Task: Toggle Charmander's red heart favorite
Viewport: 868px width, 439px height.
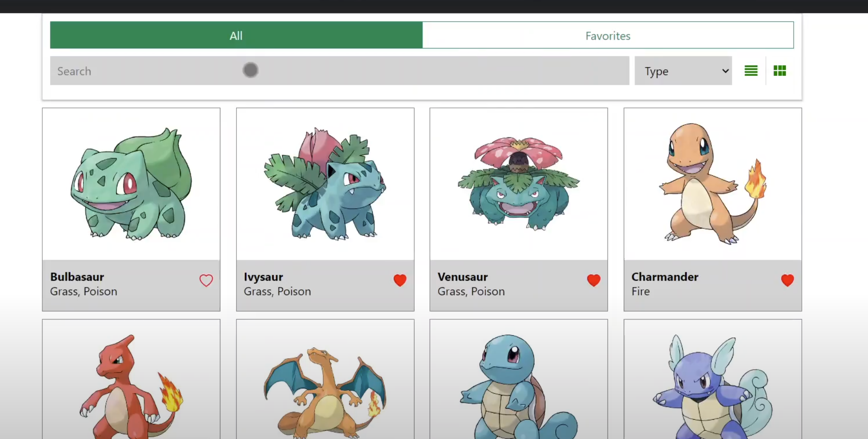Action: coord(788,281)
